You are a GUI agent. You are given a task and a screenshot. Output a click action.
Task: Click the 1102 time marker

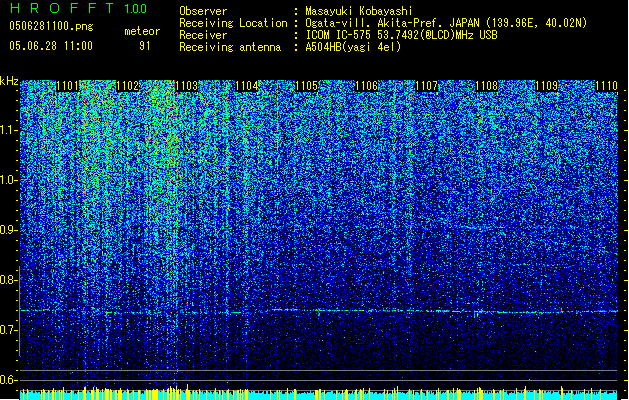(128, 86)
